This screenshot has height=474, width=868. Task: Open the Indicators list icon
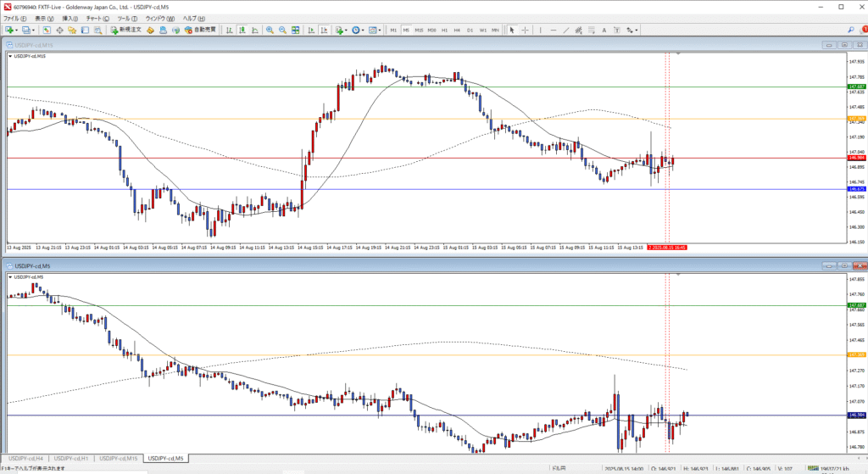[x=339, y=30]
